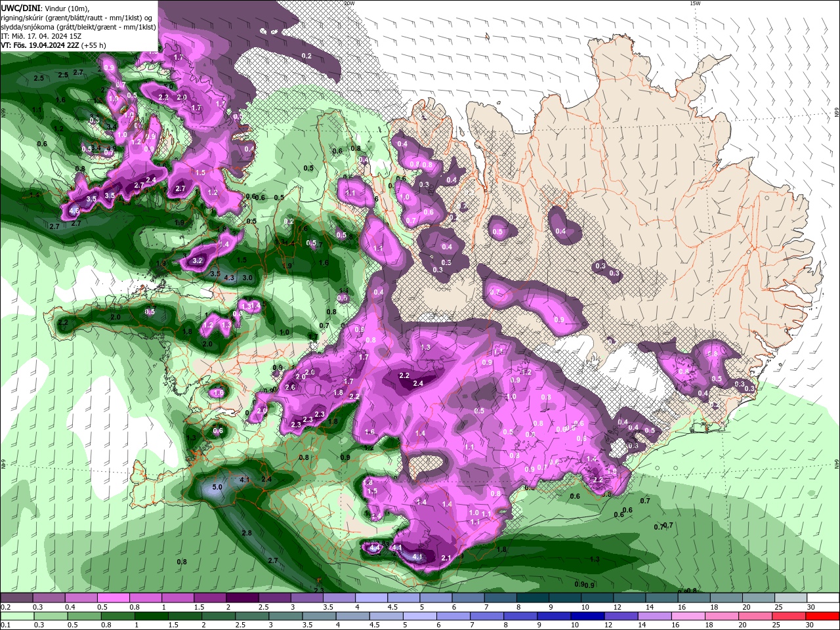
Task: Select the violet swatch above lower-row label 12
Action: pos(621,616)
